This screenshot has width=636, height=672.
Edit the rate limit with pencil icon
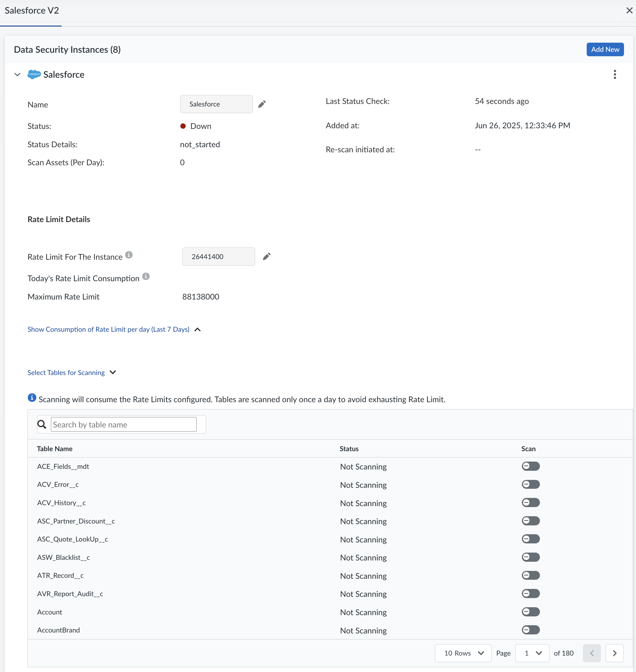click(x=266, y=257)
